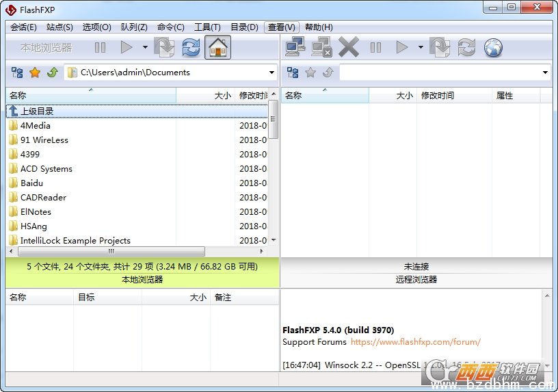Click the globe switch browser icon
Viewport: 558px width, 392px height.
[x=493, y=47]
